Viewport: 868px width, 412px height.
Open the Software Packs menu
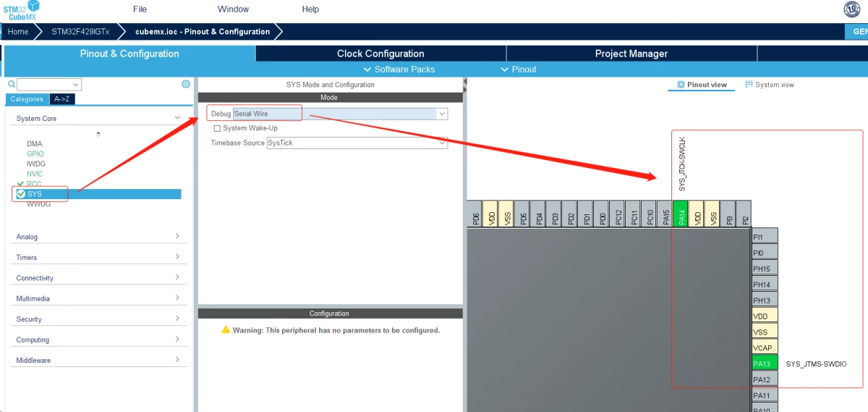tap(399, 70)
